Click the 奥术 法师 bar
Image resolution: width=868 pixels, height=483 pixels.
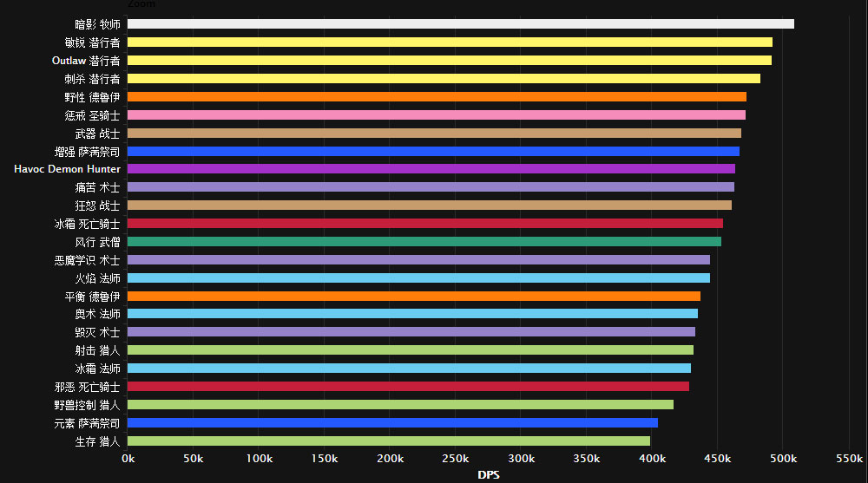pyautogui.click(x=412, y=314)
